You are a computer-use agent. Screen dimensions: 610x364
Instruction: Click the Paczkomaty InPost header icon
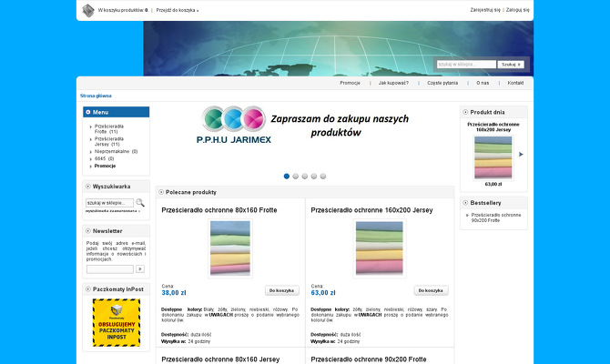(x=88, y=289)
